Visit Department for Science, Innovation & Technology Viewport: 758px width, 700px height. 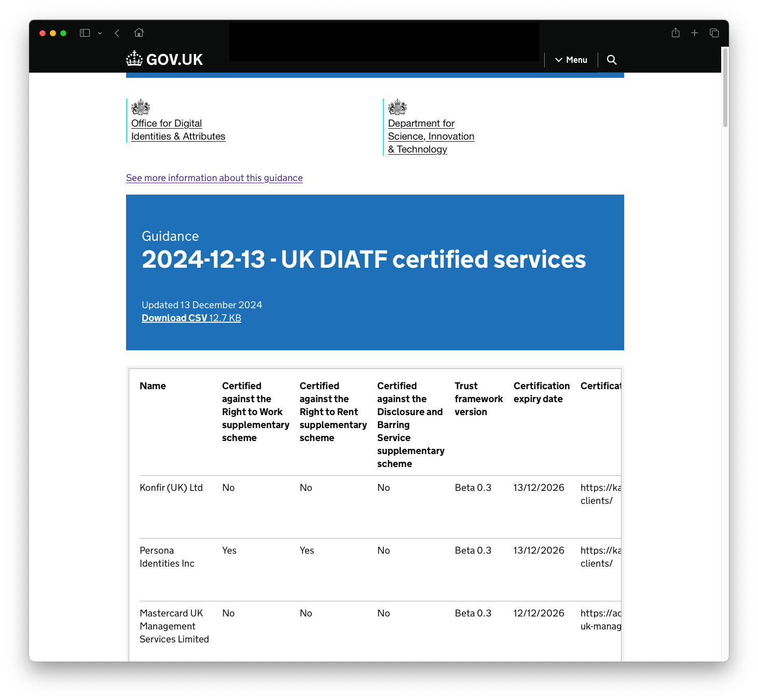[431, 136]
